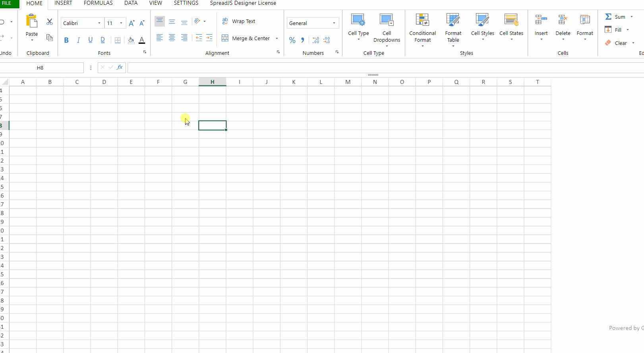This screenshot has height=353, width=644.
Task: Expand the General number format dropdown
Action: (334, 23)
